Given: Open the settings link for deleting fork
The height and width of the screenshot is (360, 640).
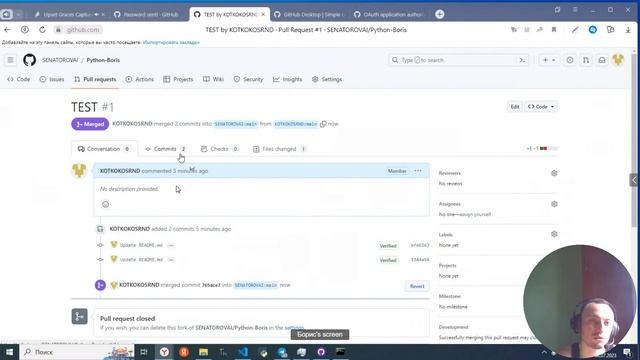Looking at the screenshot, I should point(294,328).
